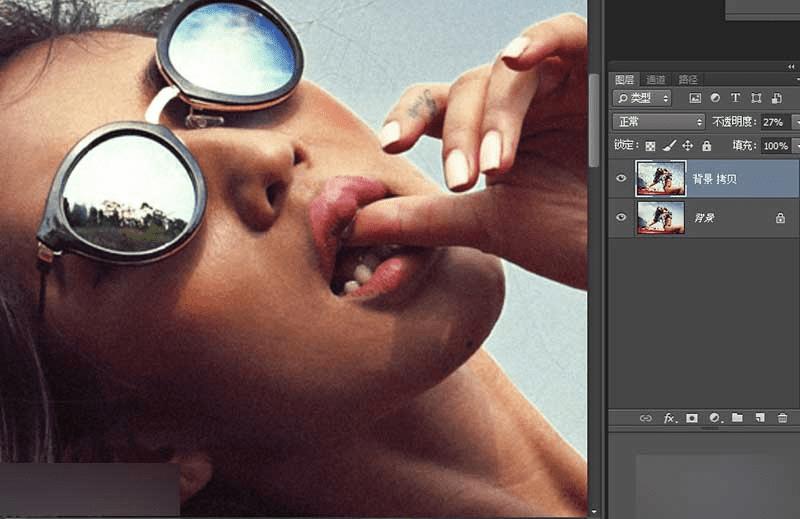Click the link layers icon
Screen dimensions: 800x519
click(645, 418)
